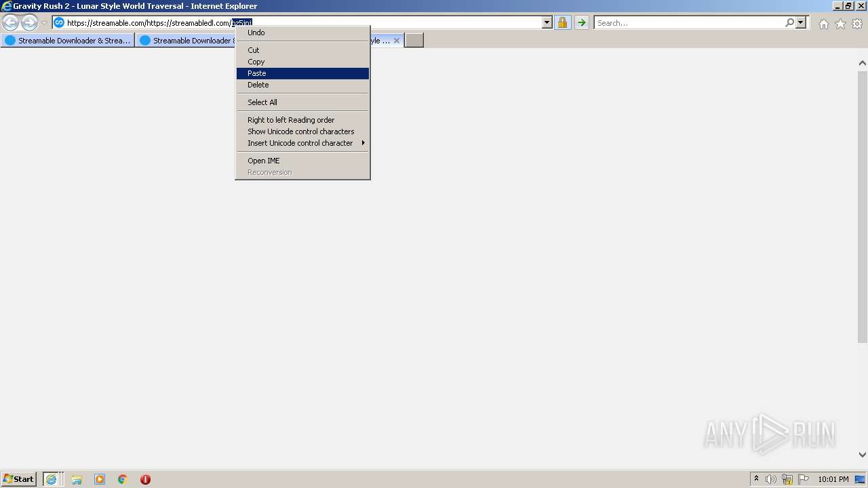Image resolution: width=868 pixels, height=488 pixels.
Task: Click the 10:01 PM taskbar clock
Action: (833, 479)
